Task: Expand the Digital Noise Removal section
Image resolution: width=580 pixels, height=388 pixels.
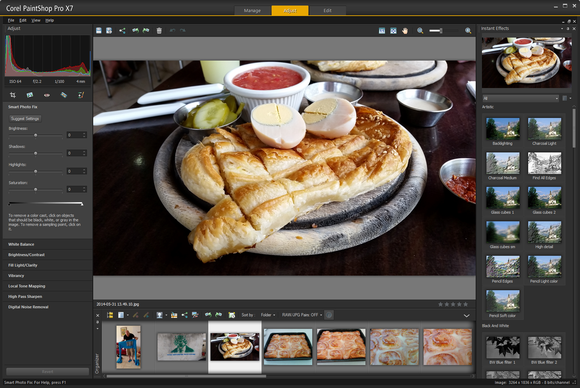Action: 47,307
